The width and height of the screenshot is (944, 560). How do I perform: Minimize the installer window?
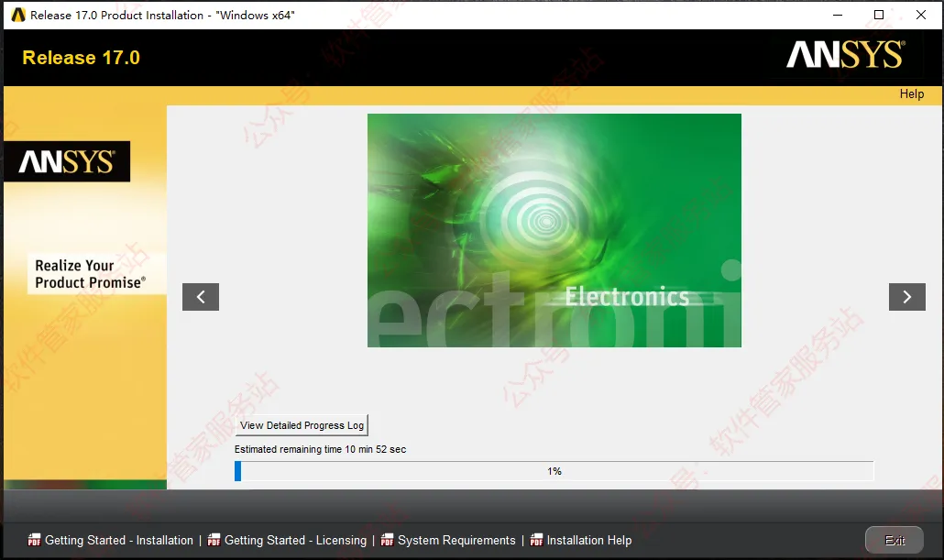point(838,15)
